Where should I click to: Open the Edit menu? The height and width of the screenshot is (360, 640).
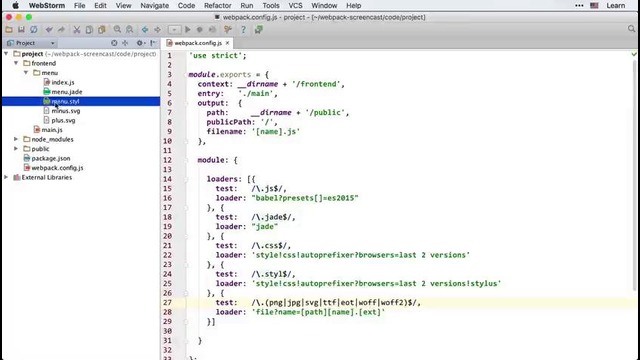100,6
